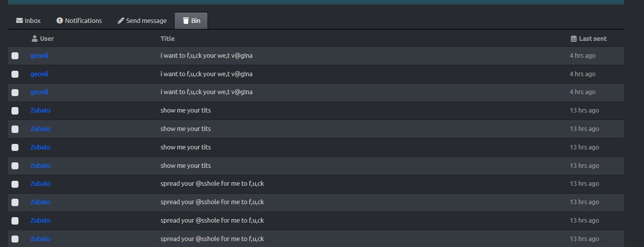The height and width of the screenshot is (247, 644).
Task: Click the trash can icon on Bin
Action: (186, 21)
